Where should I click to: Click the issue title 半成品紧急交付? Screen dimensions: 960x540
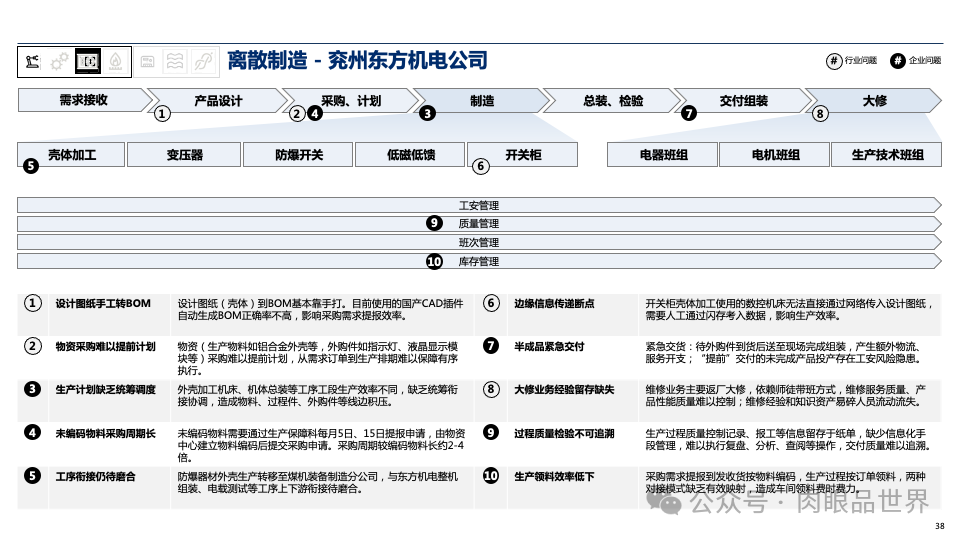(x=549, y=346)
